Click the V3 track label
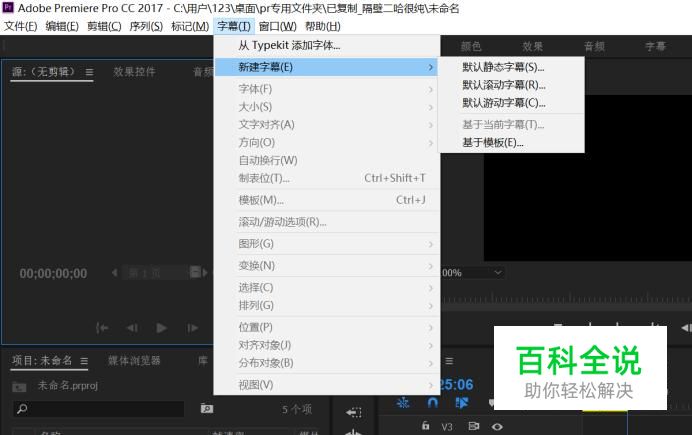This screenshot has height=435, width=692. [447, 427]
